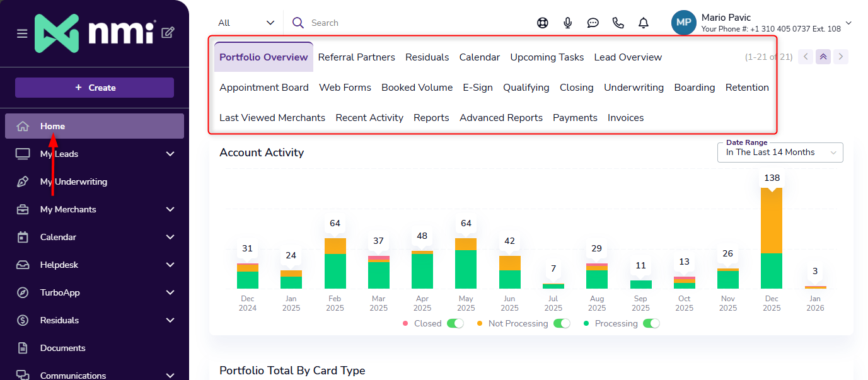868x380 pixels.
Task: Open the help lifebuoy icon
Action: pos(542,23)
